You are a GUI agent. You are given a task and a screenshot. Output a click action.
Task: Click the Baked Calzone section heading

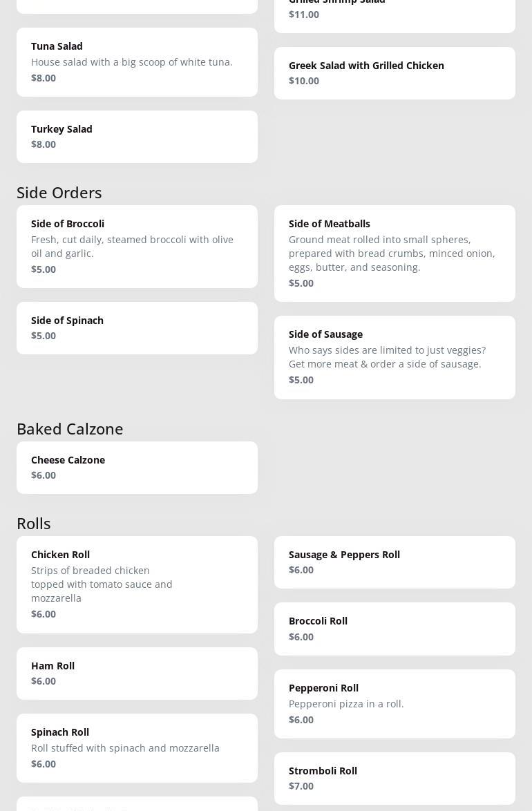pyautogui.click(x=70, y=428)
